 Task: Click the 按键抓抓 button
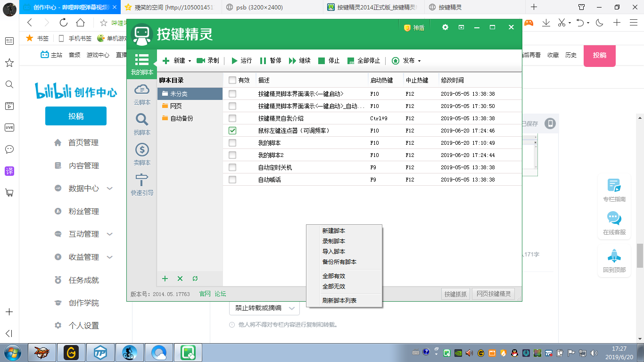click(455, 294)
